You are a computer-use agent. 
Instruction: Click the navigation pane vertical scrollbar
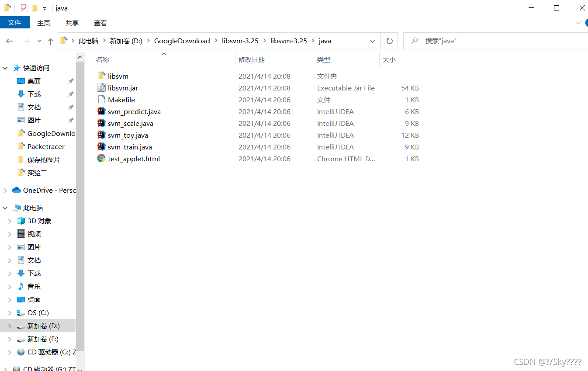(x=80, y=205)
